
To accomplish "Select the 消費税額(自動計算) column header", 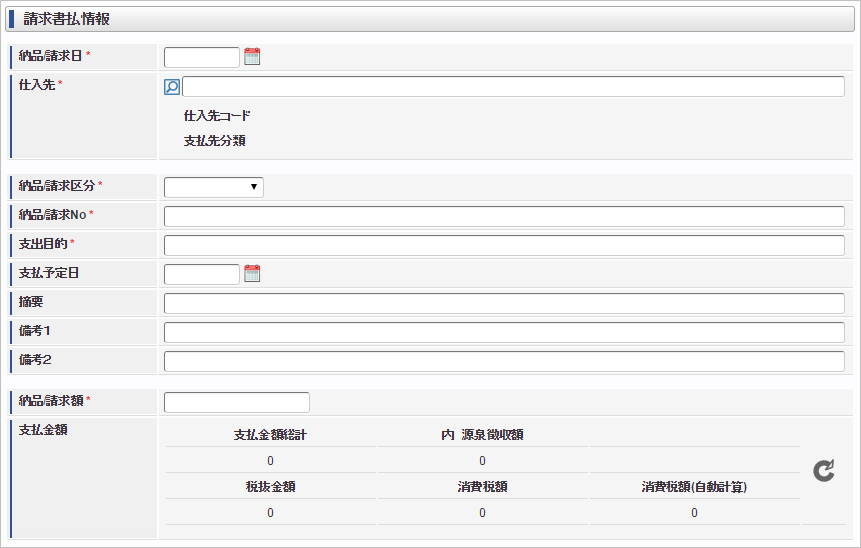I will (x=694, y=487).
